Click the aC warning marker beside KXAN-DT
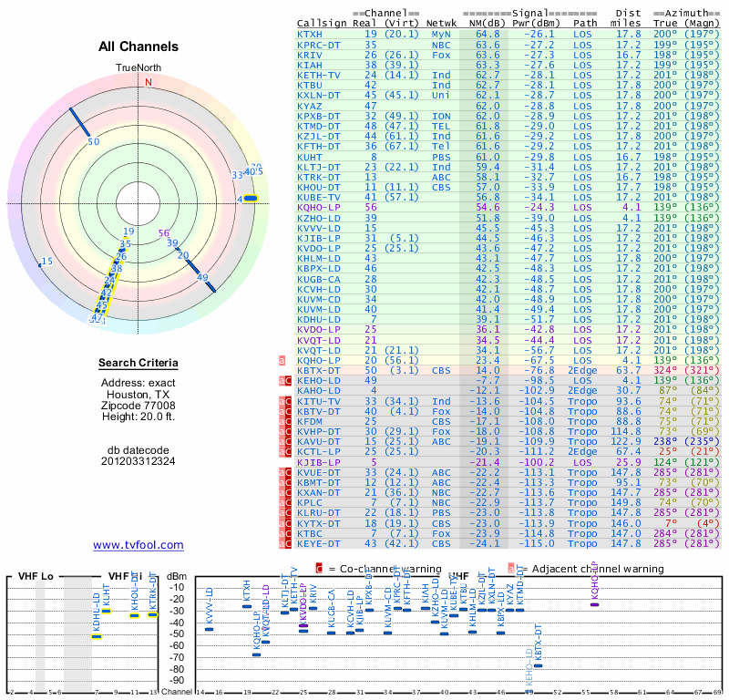Viewport: 729px width, 700px height. click(285, 492)
